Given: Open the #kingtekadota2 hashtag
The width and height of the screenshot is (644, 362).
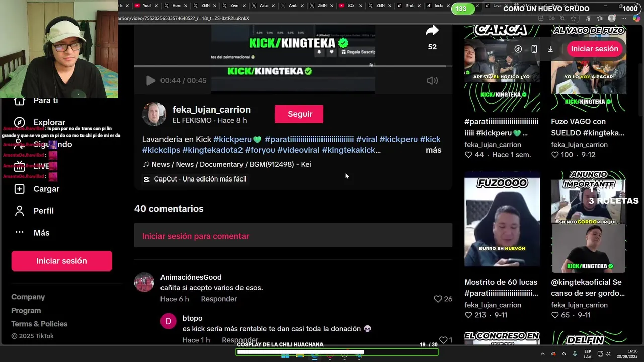Looking at the screenshot, I should click(212, 150).
